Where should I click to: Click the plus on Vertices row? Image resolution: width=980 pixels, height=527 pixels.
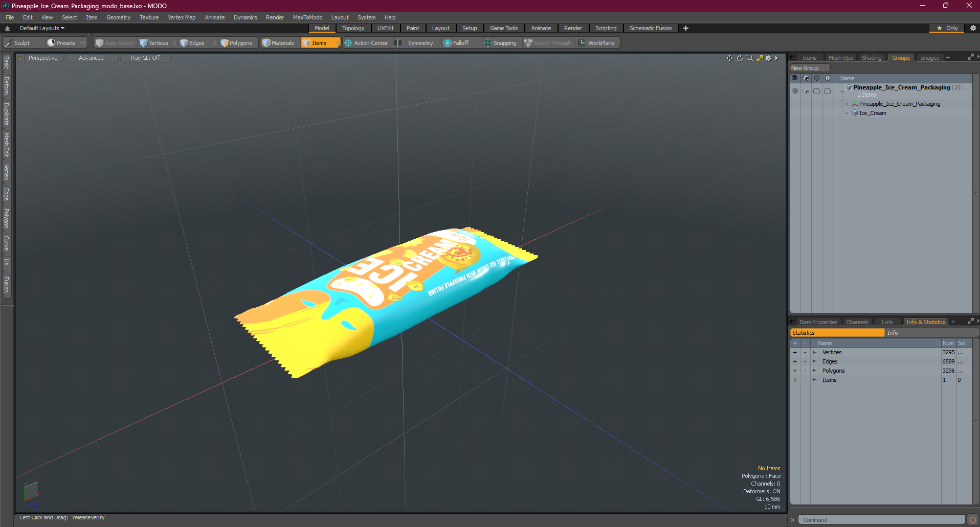(x=795, y=352)
